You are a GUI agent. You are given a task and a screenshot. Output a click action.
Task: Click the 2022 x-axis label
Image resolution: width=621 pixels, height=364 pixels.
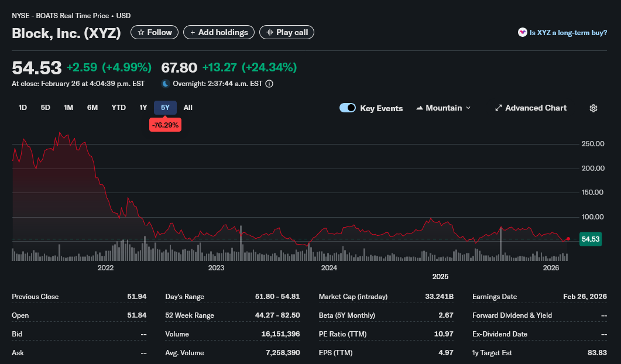coord(105,268)
